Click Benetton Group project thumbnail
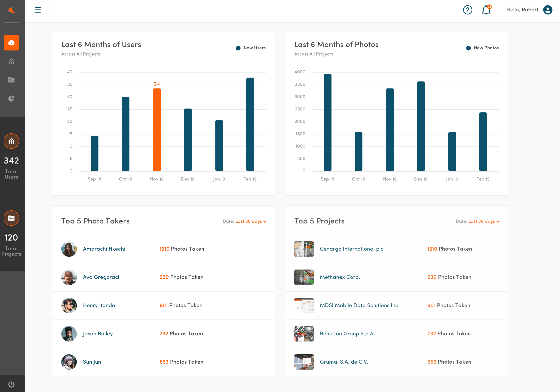 coord(304,334)
